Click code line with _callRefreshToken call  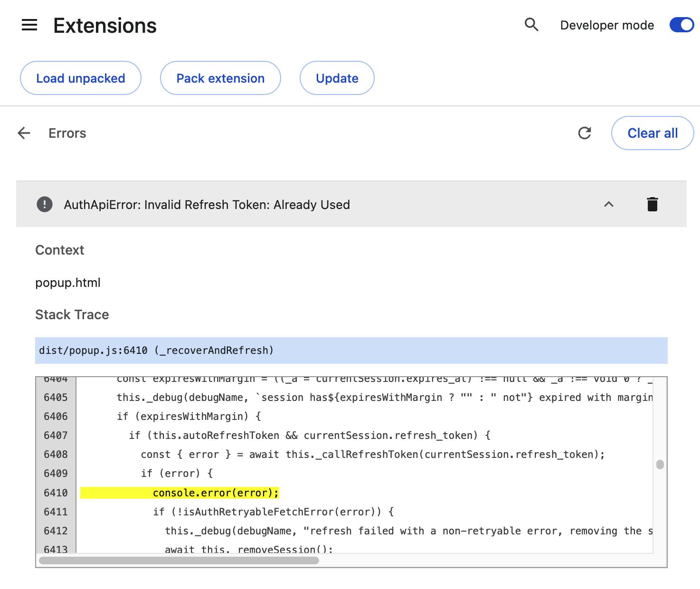tap(373, 455)
